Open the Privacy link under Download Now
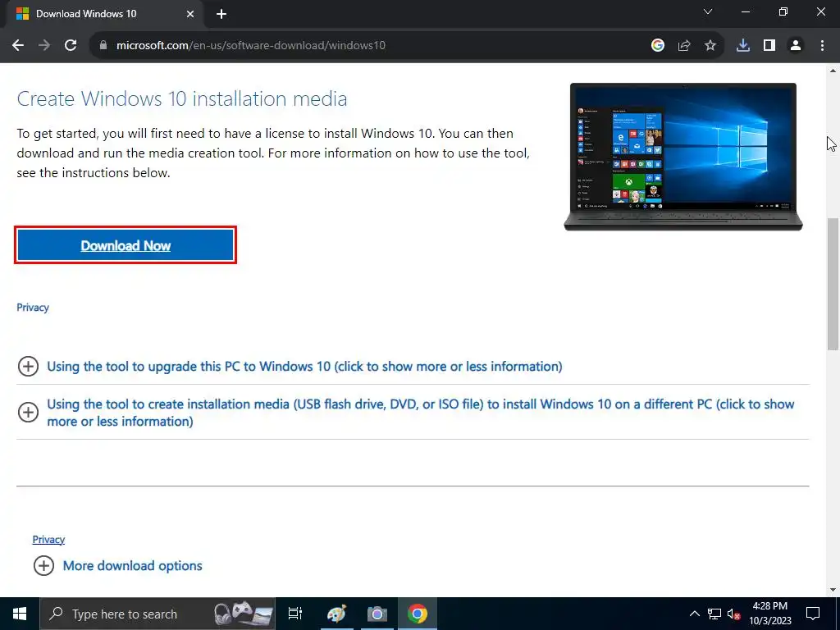840x630 pixels. [x=33, y=308]
